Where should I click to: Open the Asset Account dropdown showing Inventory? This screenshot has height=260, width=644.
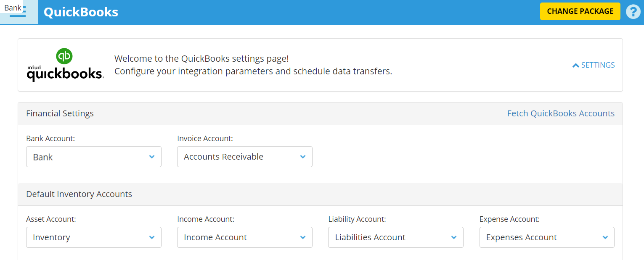click(93, 237)
